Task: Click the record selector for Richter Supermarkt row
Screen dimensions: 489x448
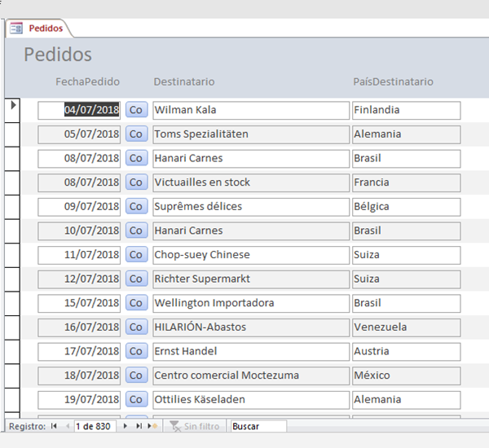Action: (12, 279)
